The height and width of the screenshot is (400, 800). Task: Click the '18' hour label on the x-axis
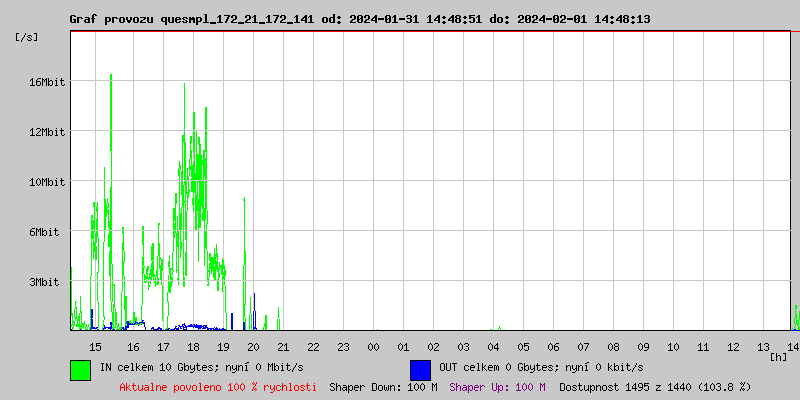193,347
